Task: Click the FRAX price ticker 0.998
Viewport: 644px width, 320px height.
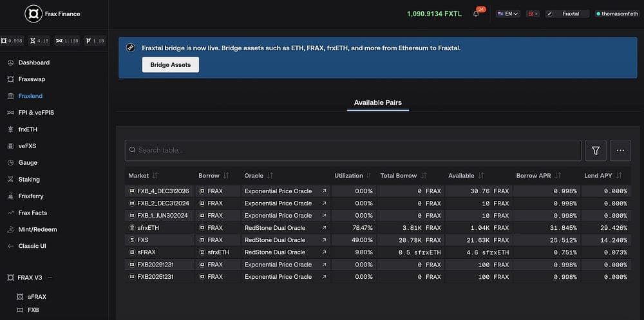Action: click(12, 41)
